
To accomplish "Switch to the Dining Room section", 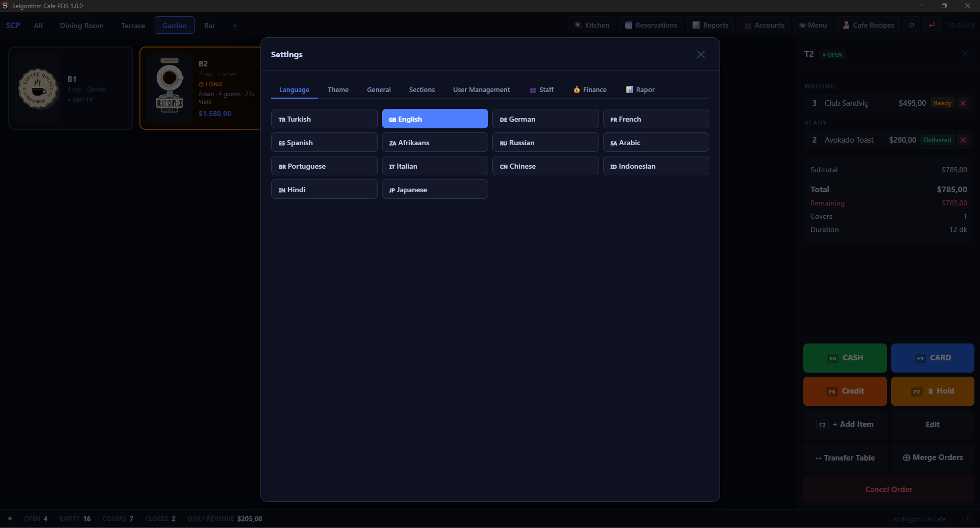I will (x=82, y=26).
